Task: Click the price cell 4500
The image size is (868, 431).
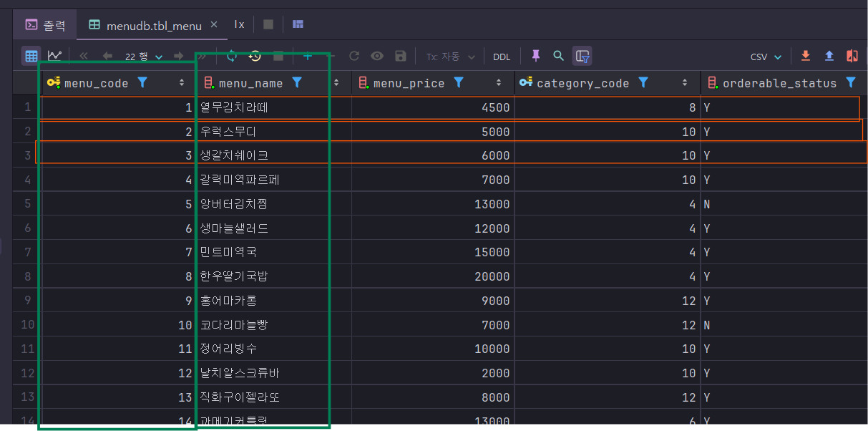Action: 433,107
